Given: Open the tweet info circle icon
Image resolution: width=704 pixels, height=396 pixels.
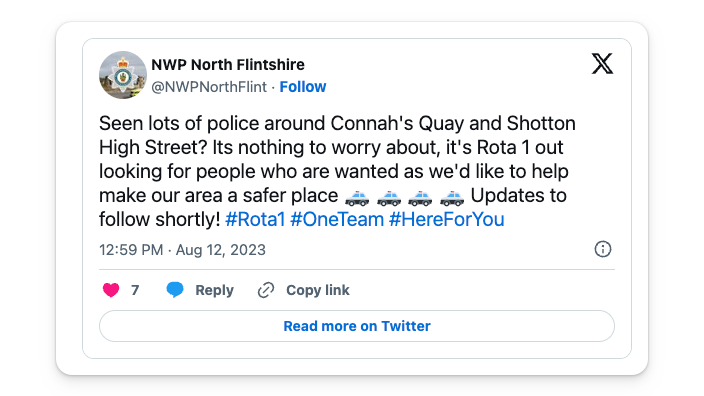Looking at the screenshot, I should tap(603, 249).
